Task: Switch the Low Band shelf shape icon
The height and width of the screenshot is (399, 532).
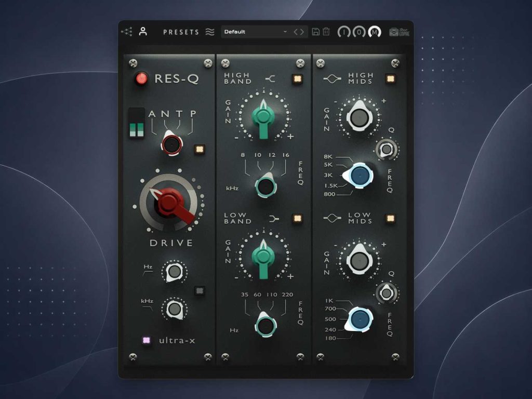Action: [x=273, y=219]
